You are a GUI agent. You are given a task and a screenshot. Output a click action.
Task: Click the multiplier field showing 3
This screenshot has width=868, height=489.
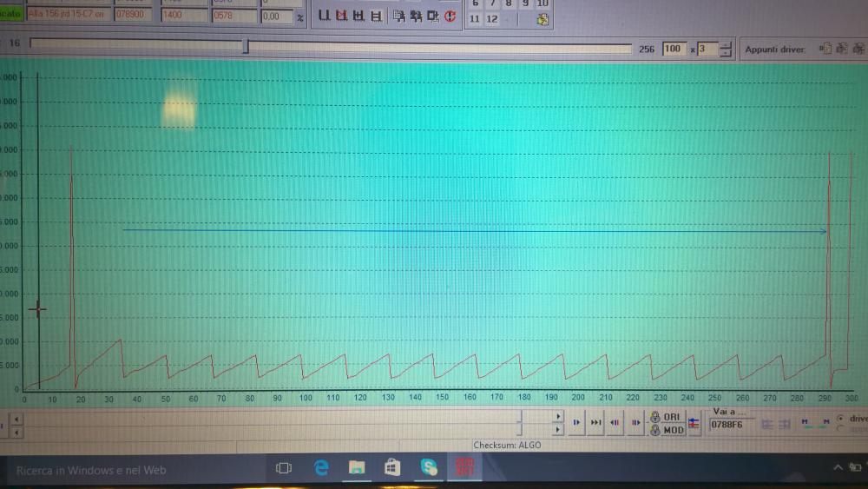[x=708, y=50]
